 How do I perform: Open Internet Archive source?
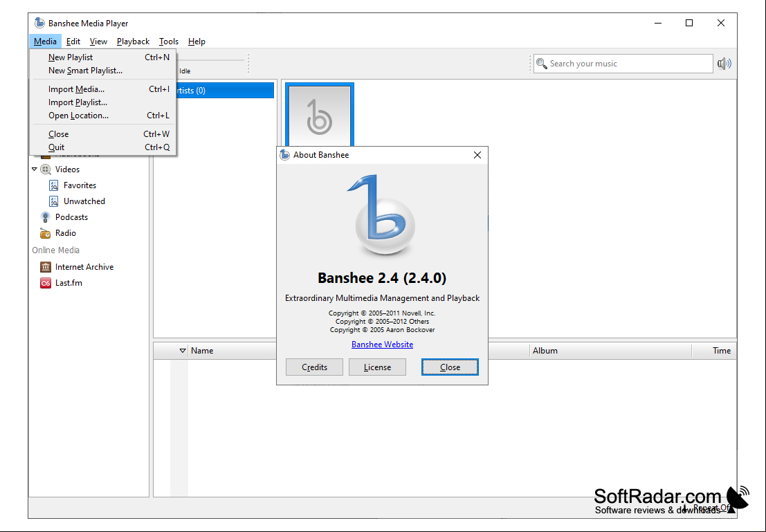point(84,267)
